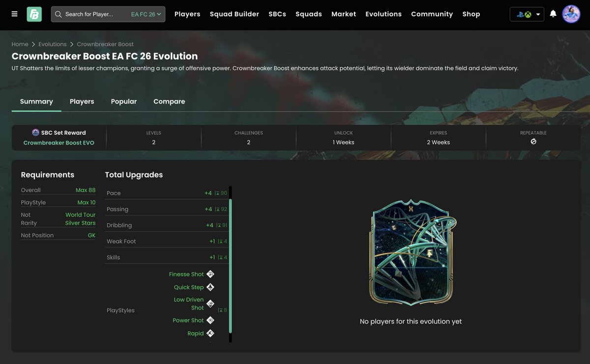Open the user profile avatar

(x=571, y=14)
